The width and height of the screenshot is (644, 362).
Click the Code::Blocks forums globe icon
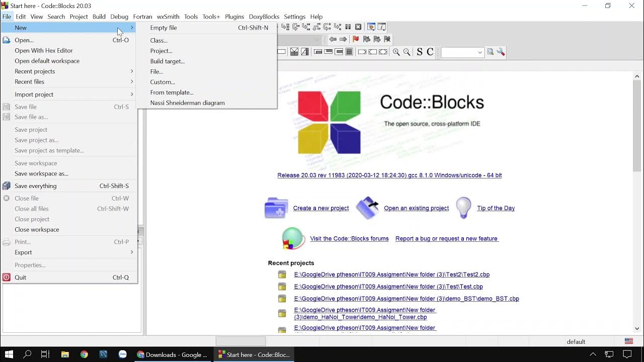294,238
